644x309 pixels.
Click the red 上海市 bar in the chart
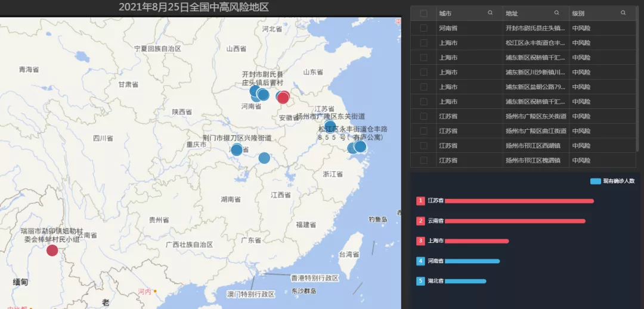pos(477,241)
